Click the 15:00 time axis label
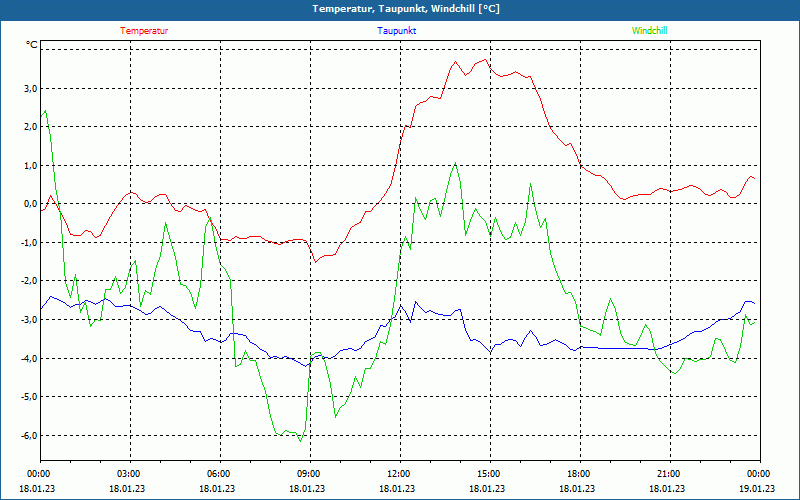Image resolution: width=800 pixels, height=500 pixels. [490, 474]
